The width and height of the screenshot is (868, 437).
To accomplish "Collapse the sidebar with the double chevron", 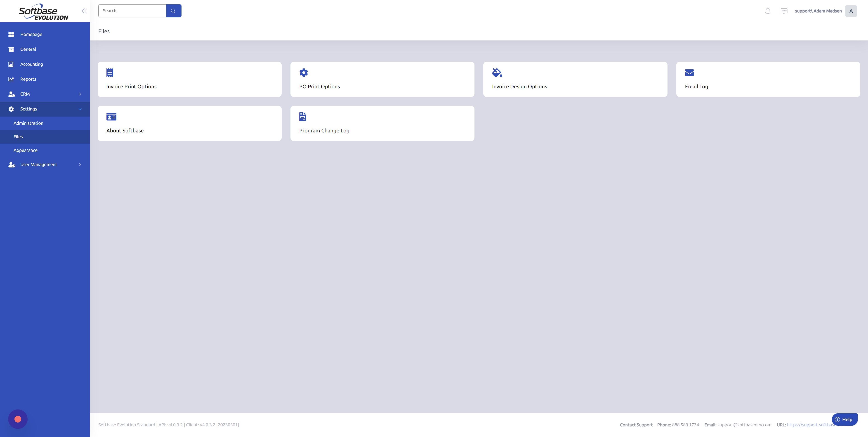I will (84, 11).
